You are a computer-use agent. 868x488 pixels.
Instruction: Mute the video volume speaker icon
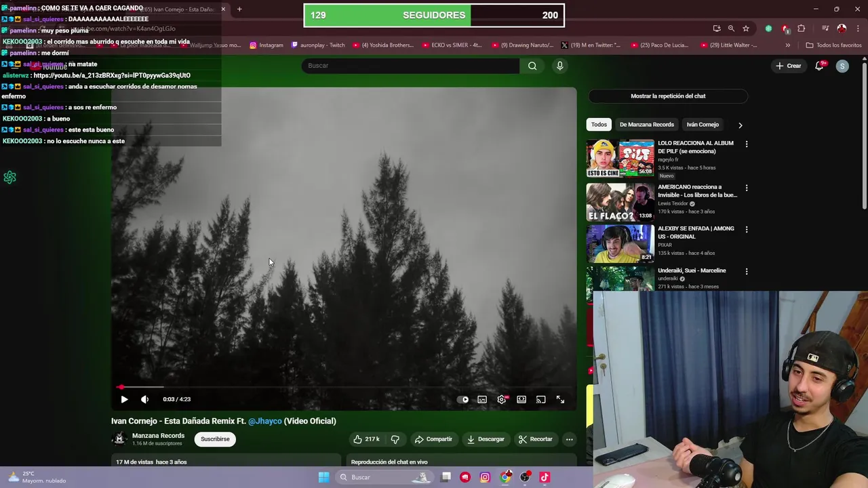tap(144, 399)
